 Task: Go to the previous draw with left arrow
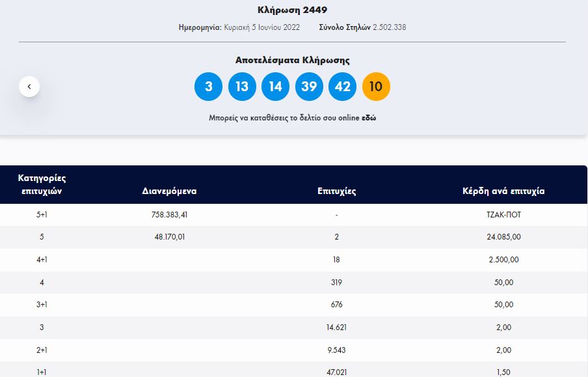point(29,87)
